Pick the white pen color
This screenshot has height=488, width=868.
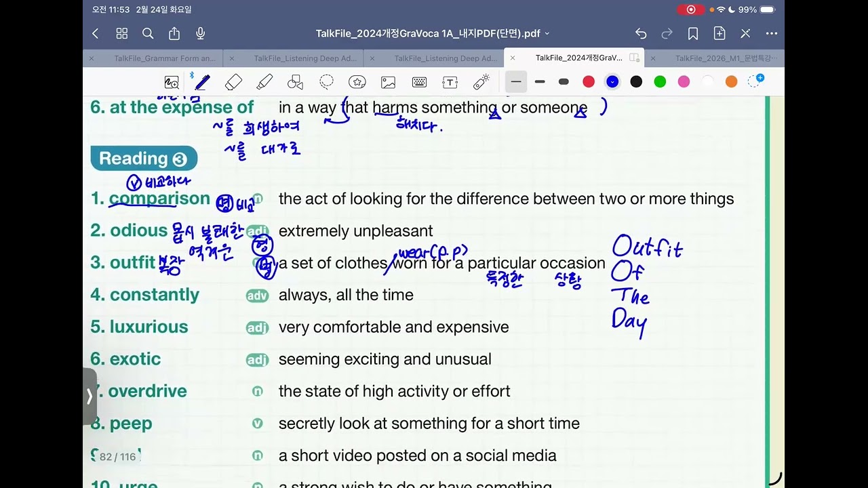[x=707, y=82]
